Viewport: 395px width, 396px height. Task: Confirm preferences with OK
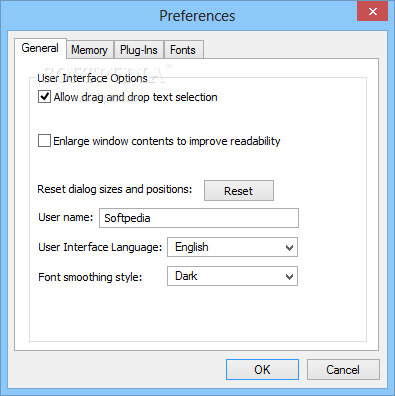click(262, 369)
